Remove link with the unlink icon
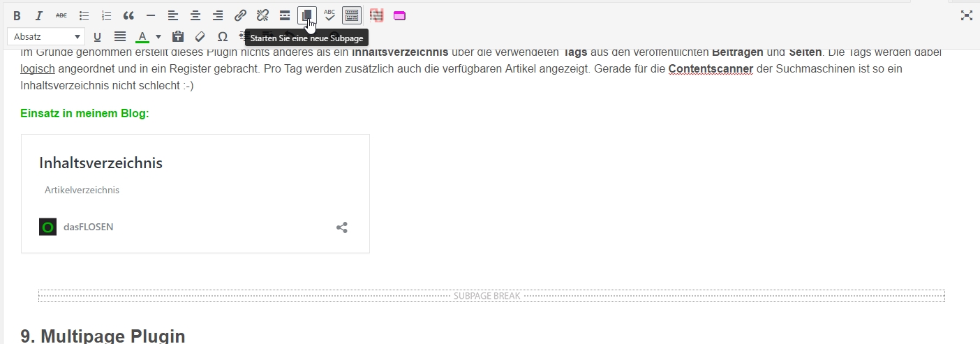This screenshot has height=344, width=980. (x=262, y=15)
